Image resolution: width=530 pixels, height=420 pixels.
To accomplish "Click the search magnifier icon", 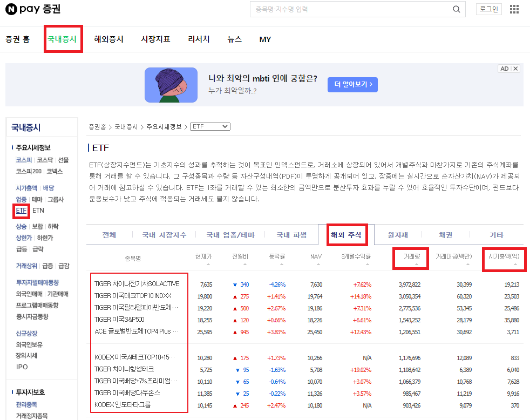I will coord(456,9).
